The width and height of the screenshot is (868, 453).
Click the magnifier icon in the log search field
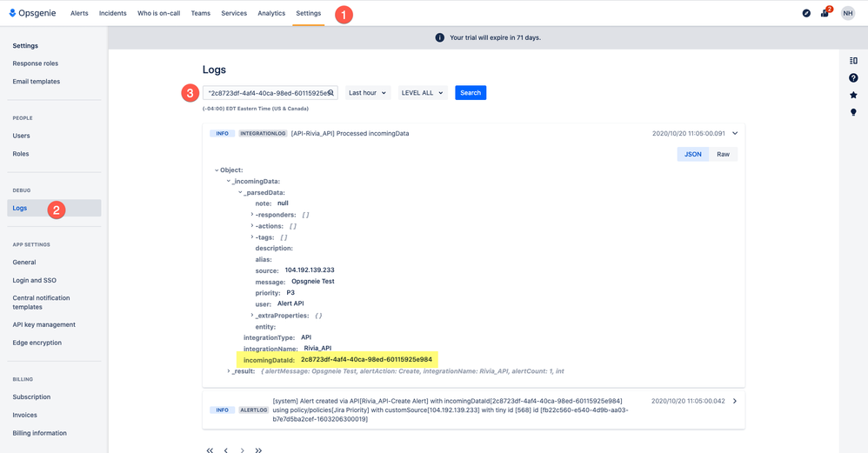click(x=331, y=93)
